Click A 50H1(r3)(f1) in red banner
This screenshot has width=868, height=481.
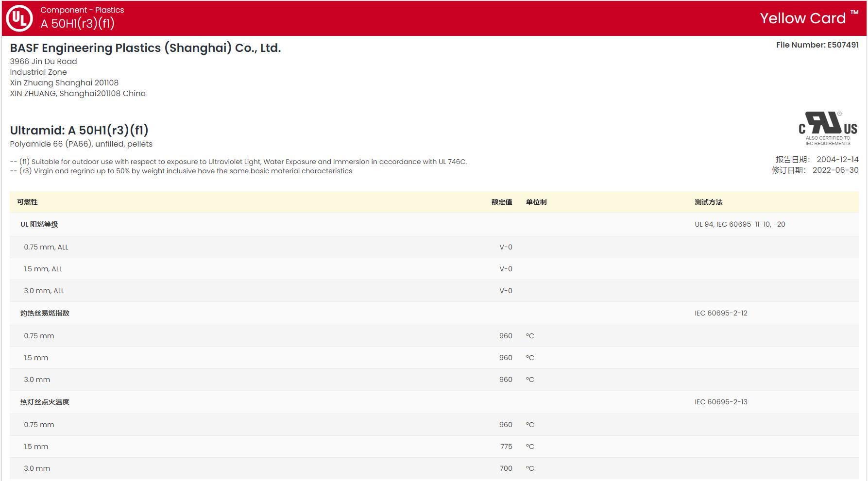(x=77, y=24)
